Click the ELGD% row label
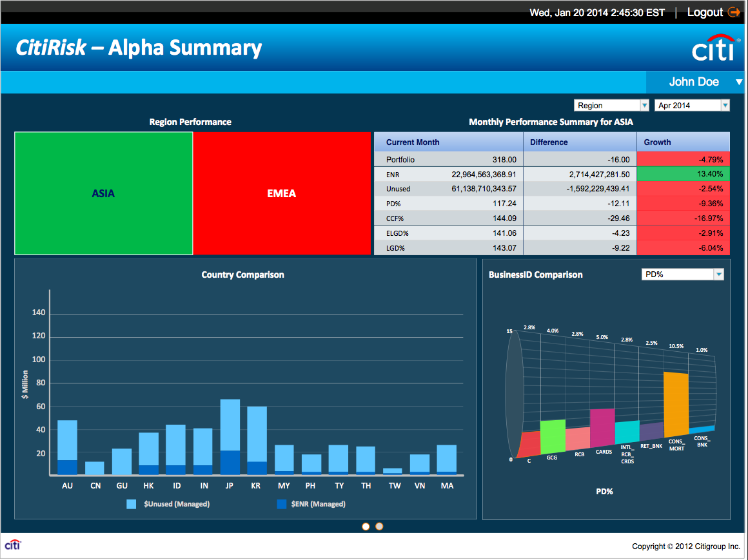The image size is (748, 560). pos(397,233)
